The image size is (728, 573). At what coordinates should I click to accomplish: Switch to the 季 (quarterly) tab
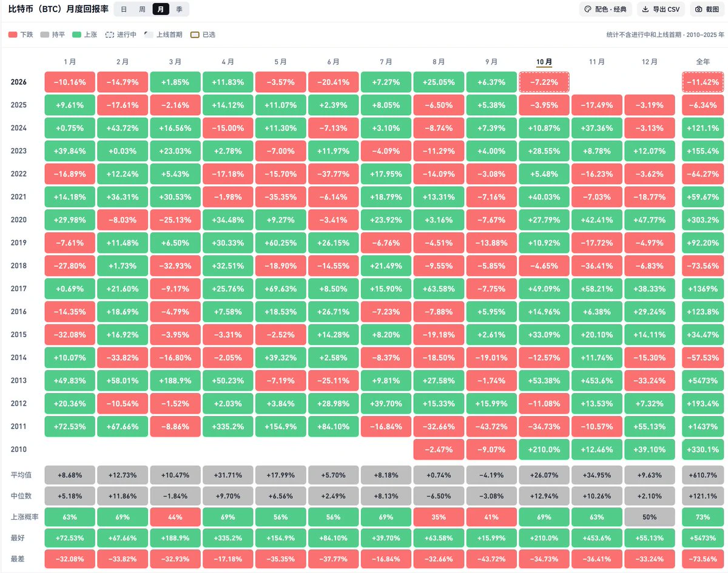coord(179,9)
